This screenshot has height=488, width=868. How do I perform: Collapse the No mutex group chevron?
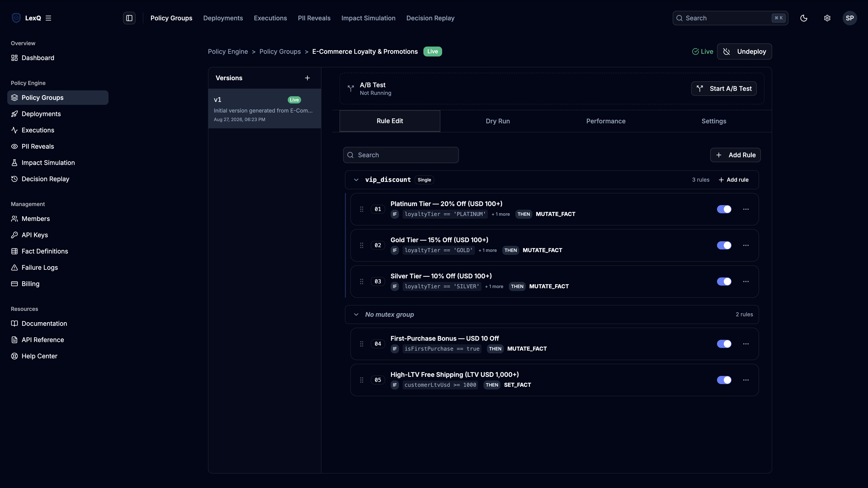(356, 314)
